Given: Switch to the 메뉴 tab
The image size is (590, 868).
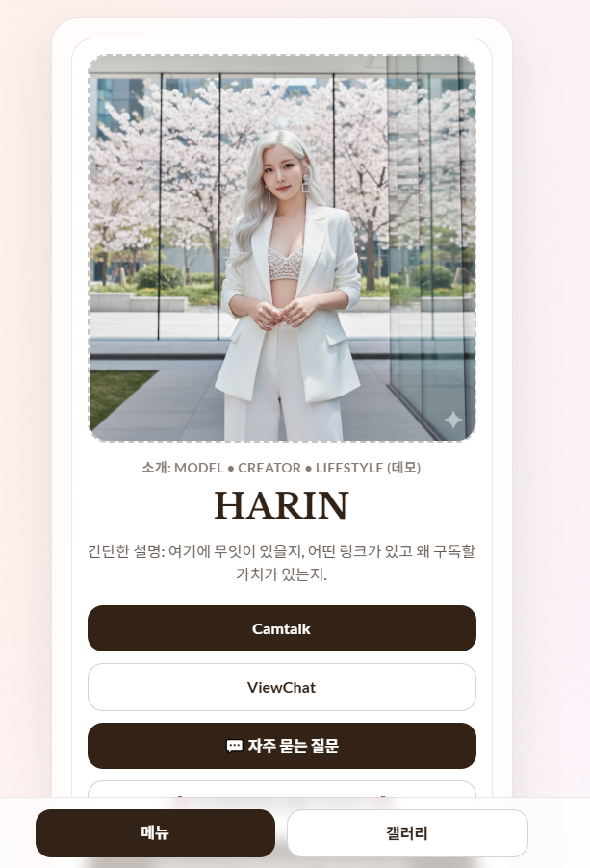Looking at the screenshot, I should pos(155,833).
